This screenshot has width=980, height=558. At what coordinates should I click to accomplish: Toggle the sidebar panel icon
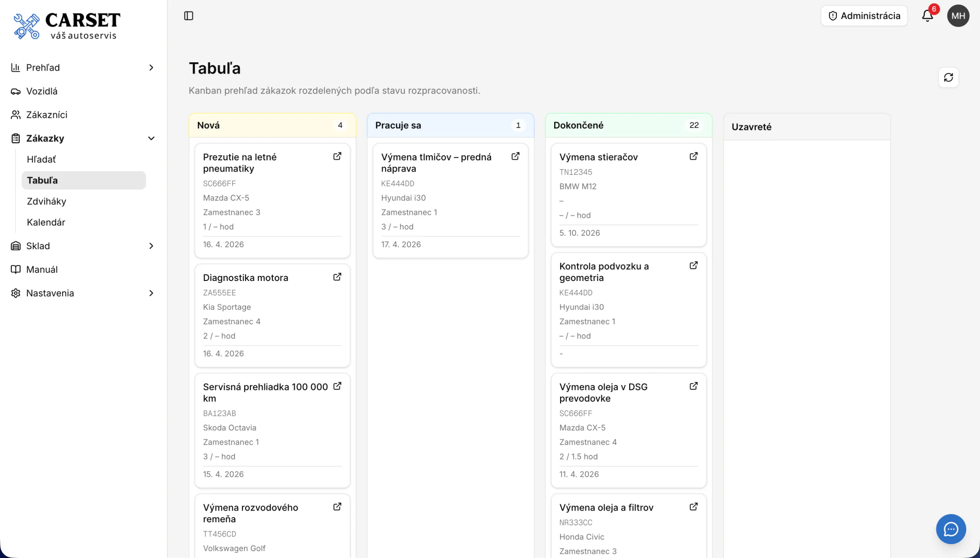[x=189, y=16]
